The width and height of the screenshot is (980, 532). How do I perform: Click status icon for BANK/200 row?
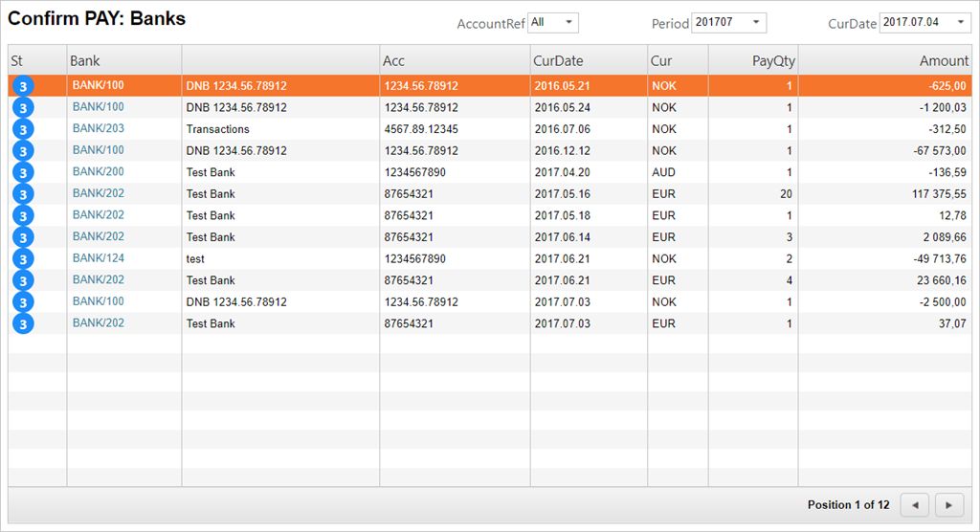coord(24,172)
